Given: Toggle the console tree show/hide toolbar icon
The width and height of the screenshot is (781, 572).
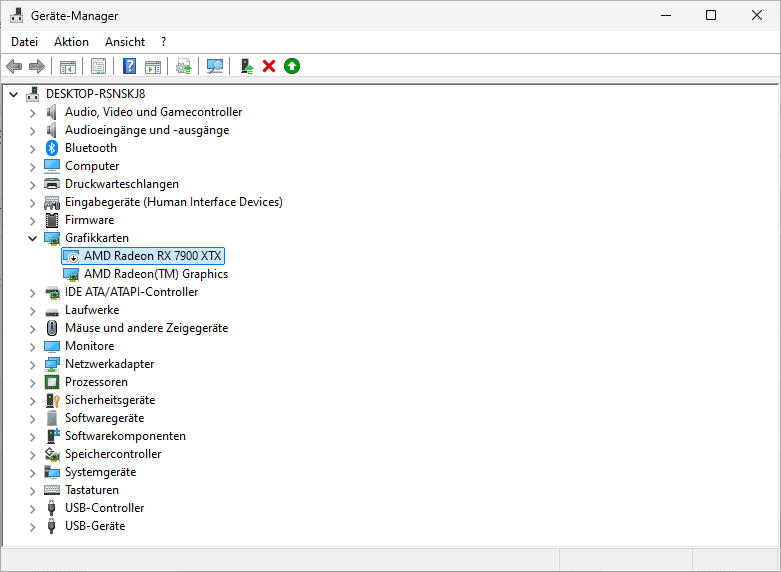Looking at the screenshot, I should (x=68, y=66).
